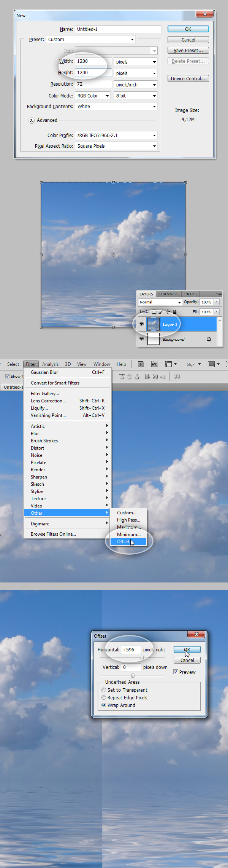Screen dimensions: 228x868
Task: Click Save Preset button in New dialog
Action: pyautogui.click(x=188, y=50)
